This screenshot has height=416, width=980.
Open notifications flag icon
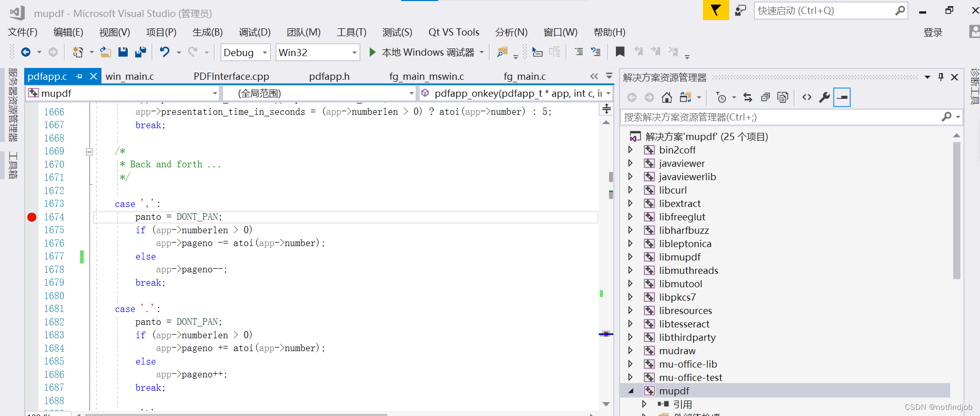[716, 10]
